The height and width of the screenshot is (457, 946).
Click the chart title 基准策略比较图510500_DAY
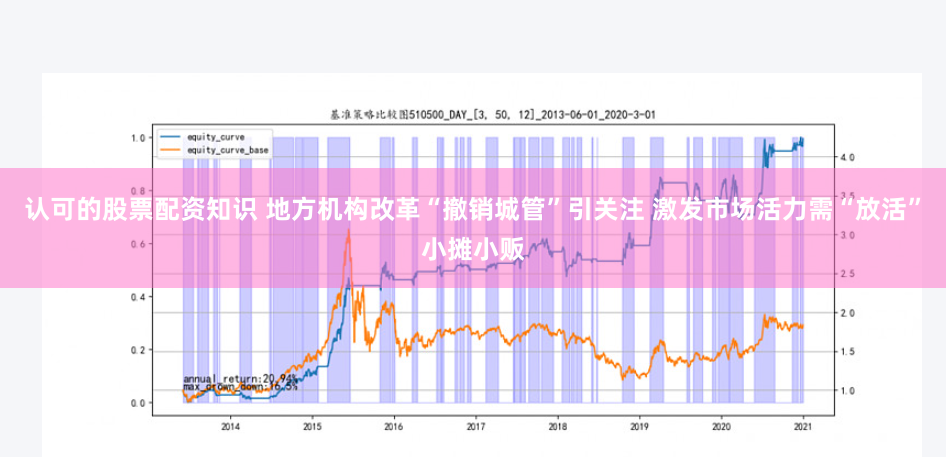[493, 115]
